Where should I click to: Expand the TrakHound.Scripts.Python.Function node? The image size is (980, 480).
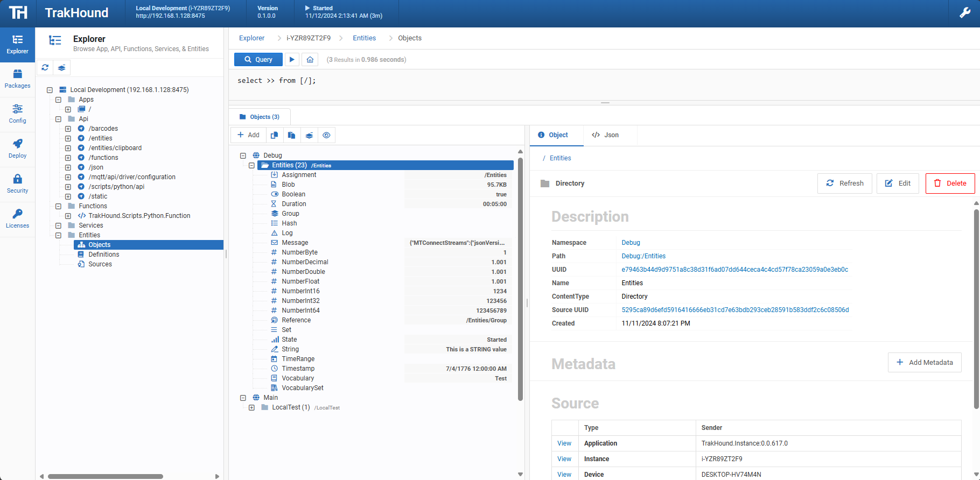(68, 216)
